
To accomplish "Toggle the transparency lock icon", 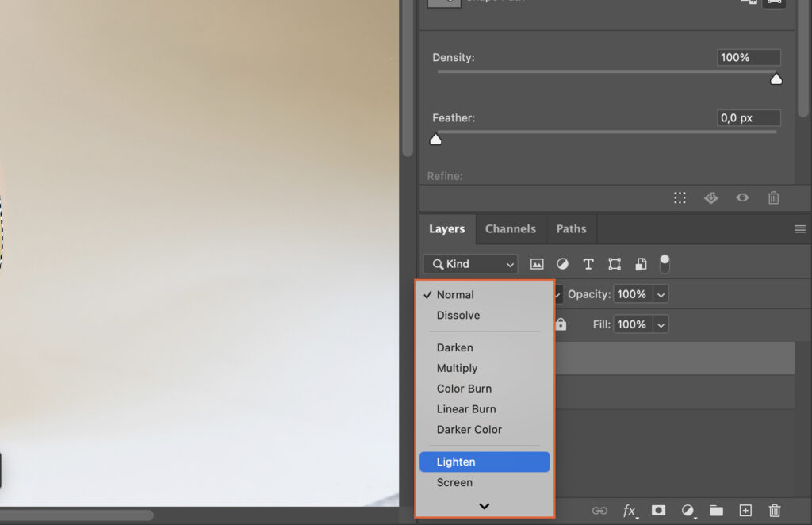I will tap(561, 324).
